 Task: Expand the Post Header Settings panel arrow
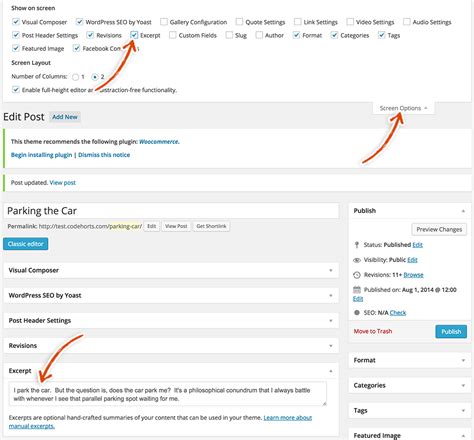(x=331, y=321)
